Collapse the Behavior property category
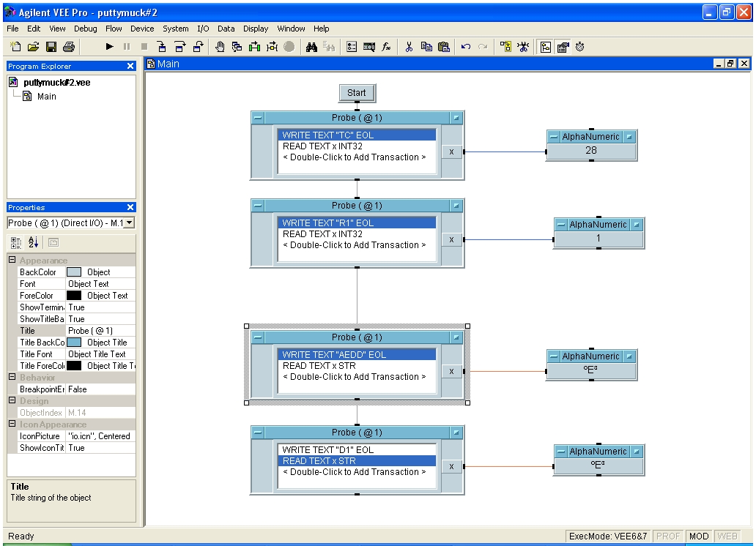The image size is (756, 546). (12, 378)
